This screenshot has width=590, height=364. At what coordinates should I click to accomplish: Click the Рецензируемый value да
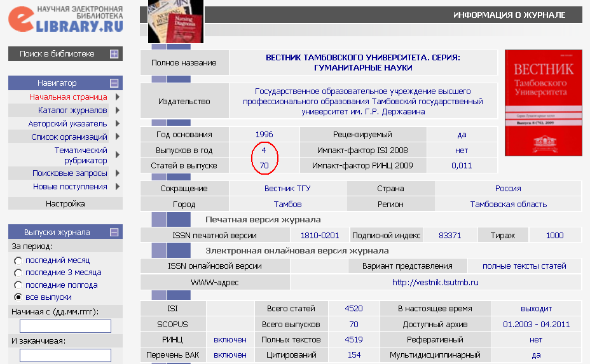462,135
